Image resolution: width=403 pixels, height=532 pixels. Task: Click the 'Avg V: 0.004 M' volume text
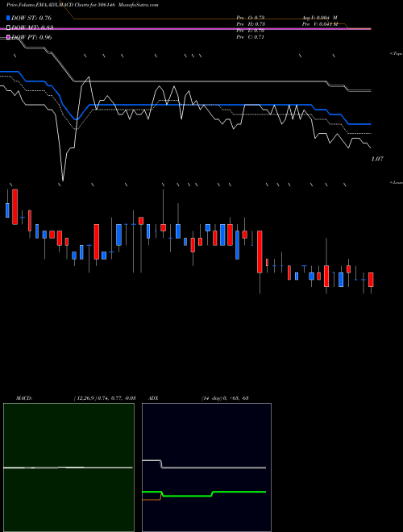tap(320, 18)
